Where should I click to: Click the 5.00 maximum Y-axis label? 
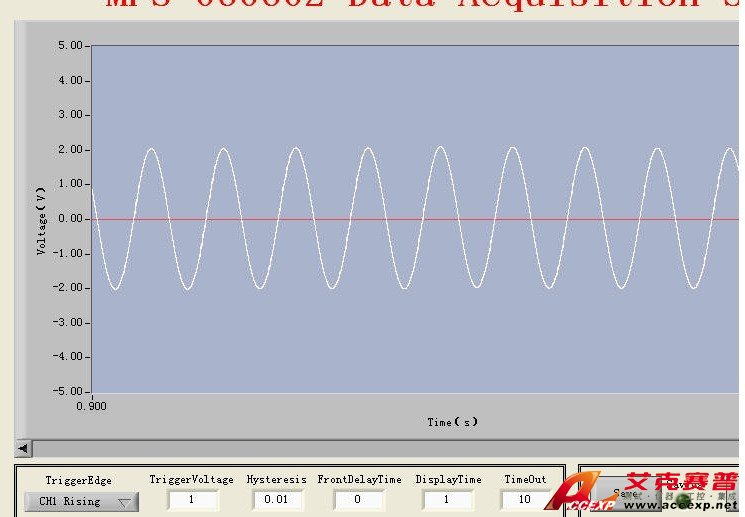click(70, 46)
